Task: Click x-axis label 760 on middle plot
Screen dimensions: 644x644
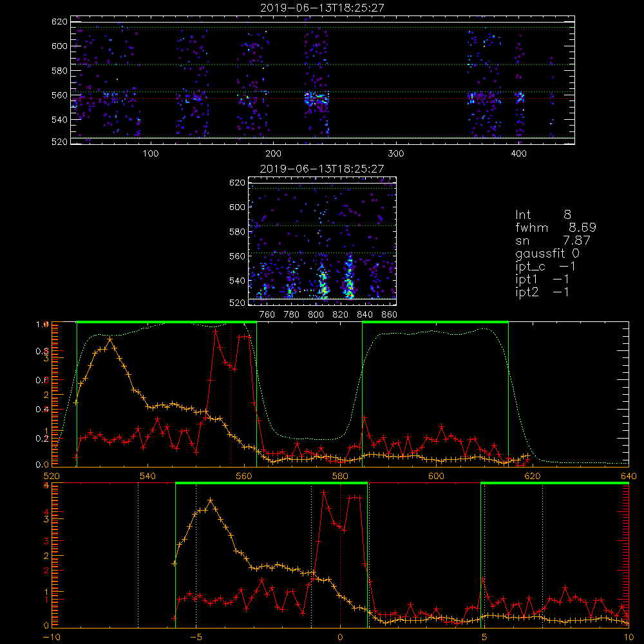Action: point(267,315)
